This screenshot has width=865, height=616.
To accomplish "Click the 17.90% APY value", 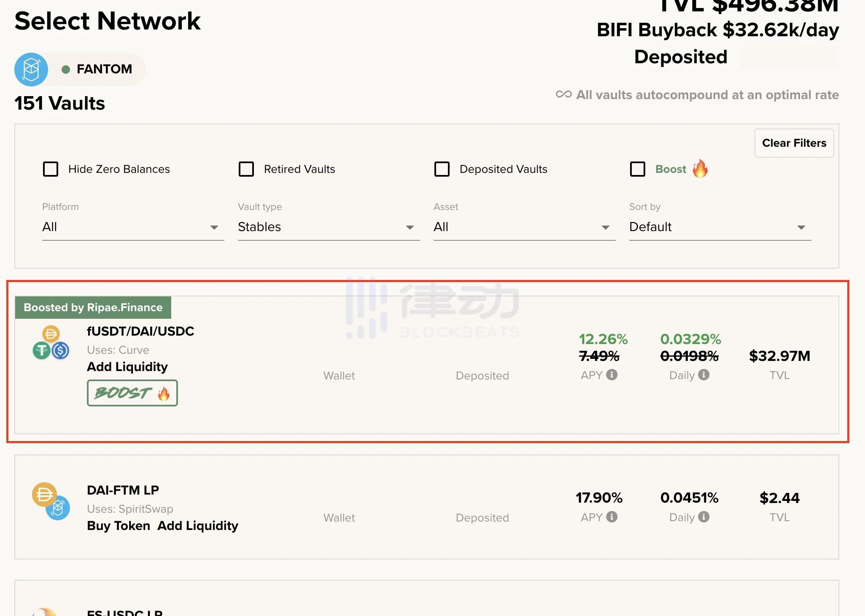I will point(599,498).
